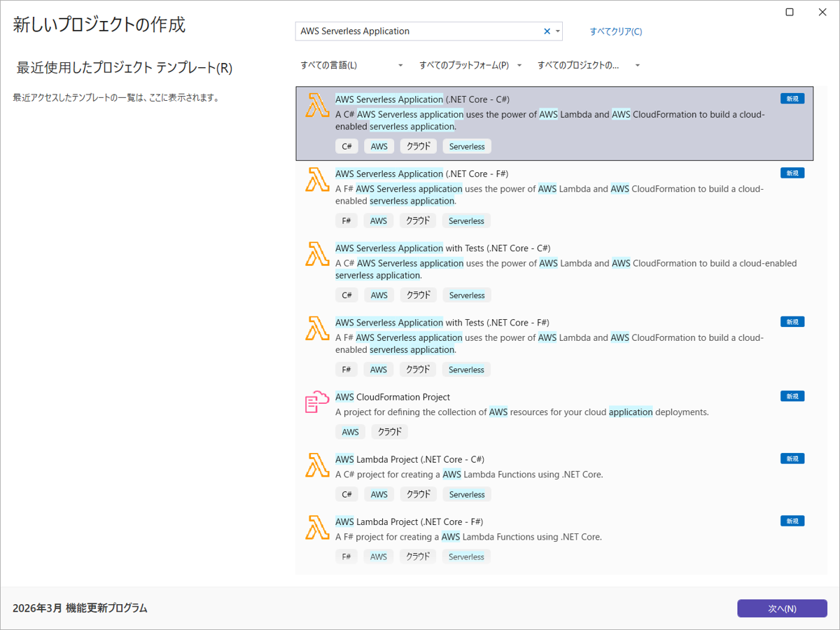This screenshot has height=630, width=840.
Task: Select the AWS CloudFormation Project template
Action: 554,415
